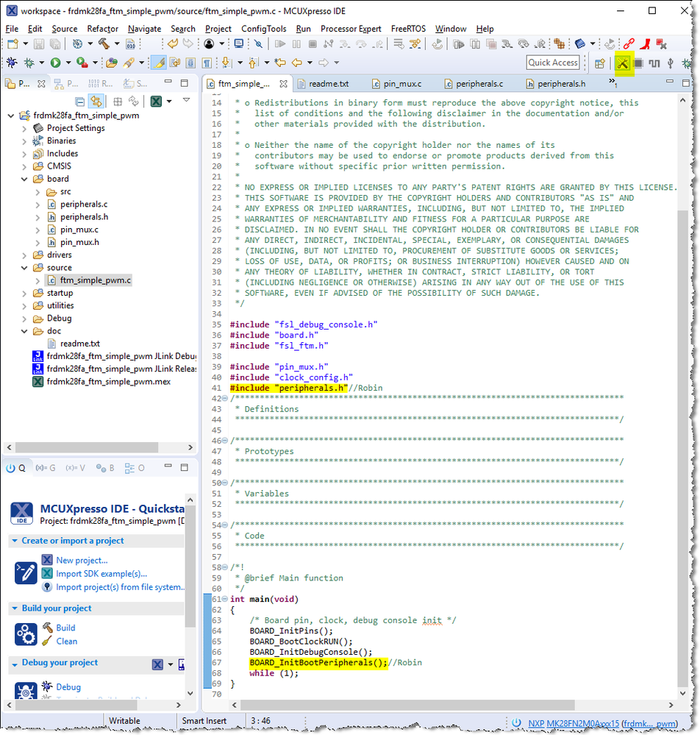Open dropdown arrow next to Run button
The image size is (700, 735).
[68, 63]
